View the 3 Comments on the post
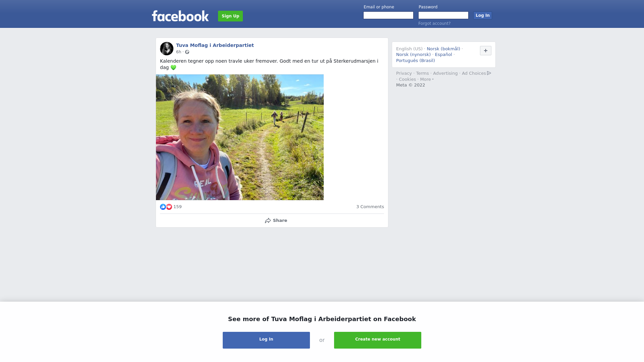The image size is (644, 362). 370,207
